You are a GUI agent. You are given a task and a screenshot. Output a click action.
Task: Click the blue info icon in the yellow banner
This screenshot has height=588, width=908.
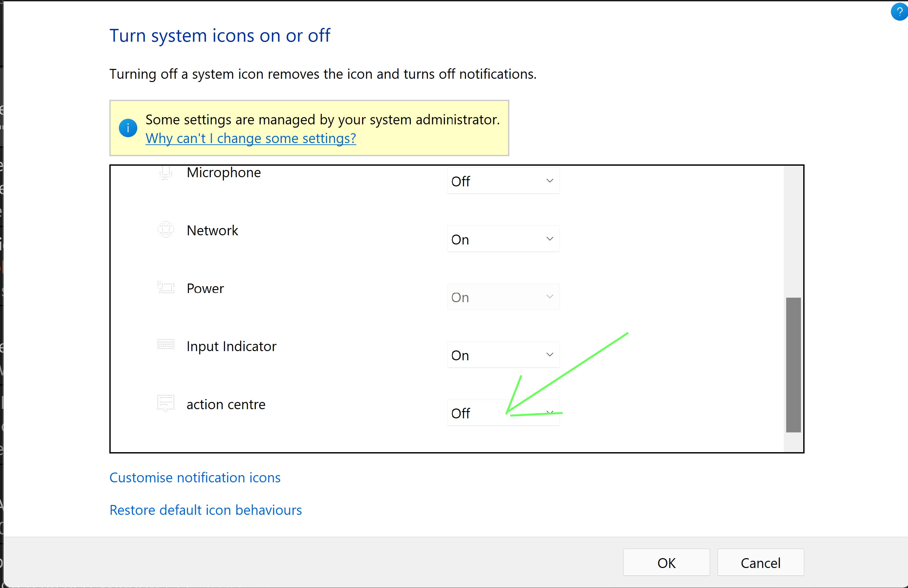click(x=128, y=128)
